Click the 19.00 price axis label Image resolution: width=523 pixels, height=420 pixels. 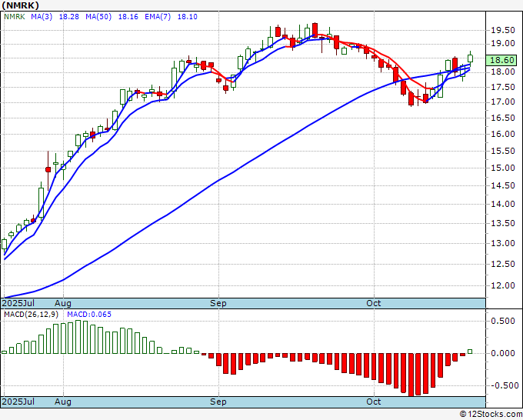coord(503,43)
